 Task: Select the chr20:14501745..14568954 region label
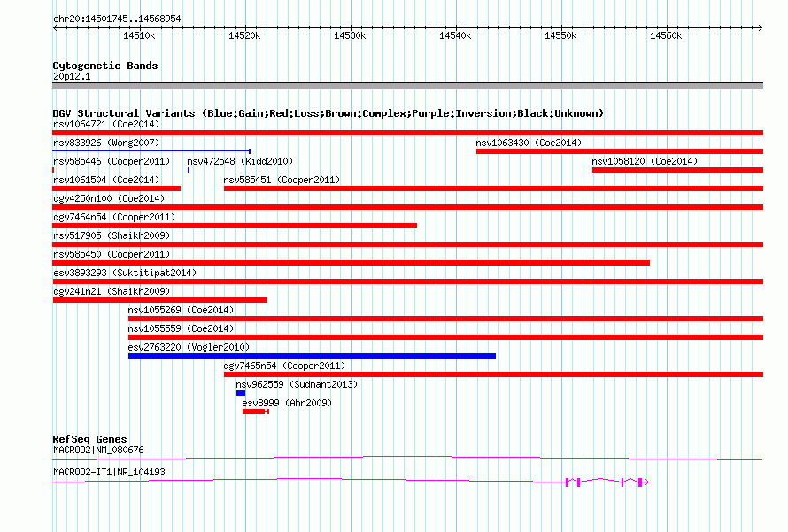tap(117, 19)
